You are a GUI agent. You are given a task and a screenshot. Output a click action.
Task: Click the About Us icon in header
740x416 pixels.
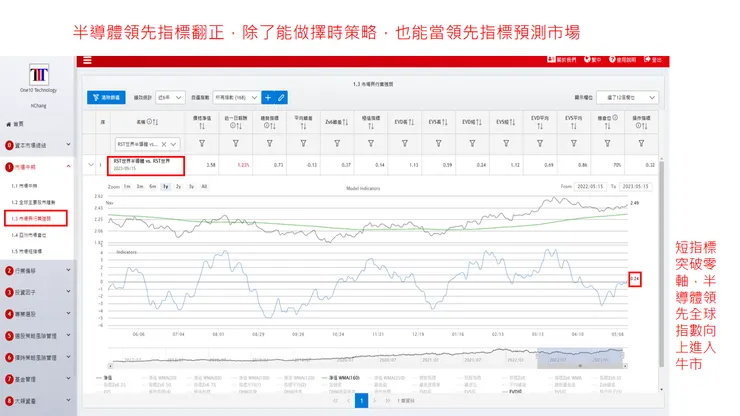tap(550, 59)
